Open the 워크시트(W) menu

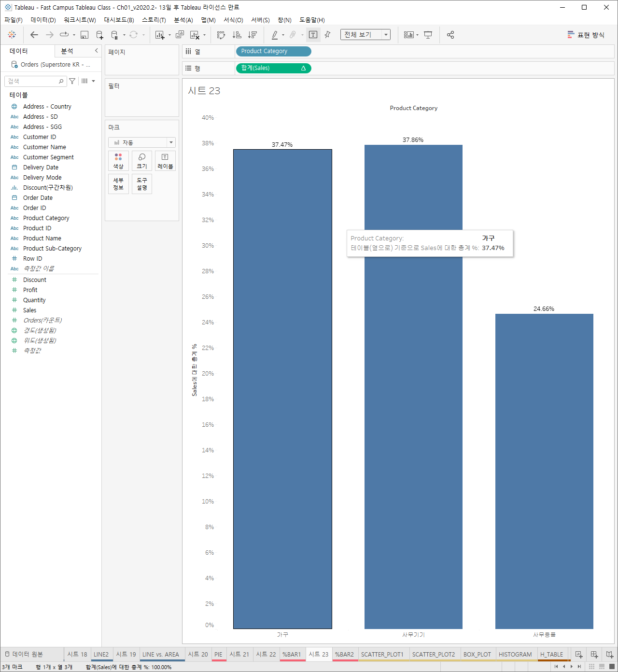point(80,20)
